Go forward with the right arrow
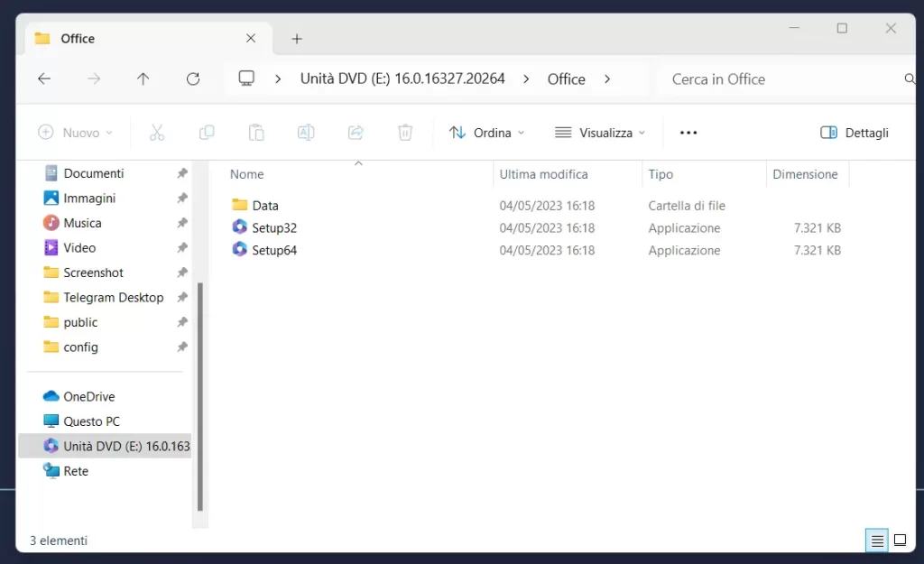924x564 pixels. point(94,79)
